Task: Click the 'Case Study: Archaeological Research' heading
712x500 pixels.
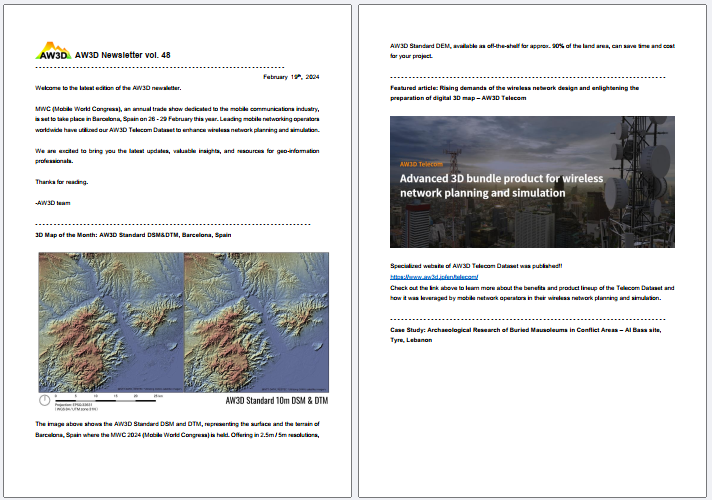Action: click(x=525, y=335)
